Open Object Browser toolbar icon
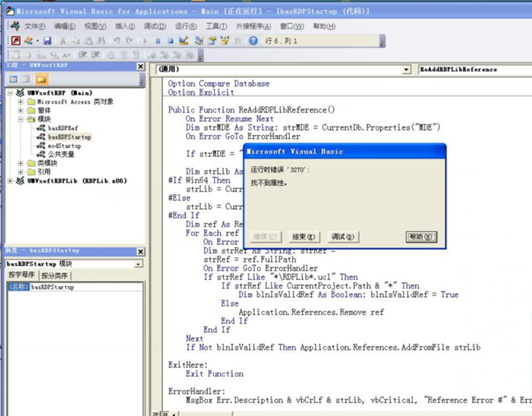The width and height of the screenshot is (532, 416). click(225, 41)
